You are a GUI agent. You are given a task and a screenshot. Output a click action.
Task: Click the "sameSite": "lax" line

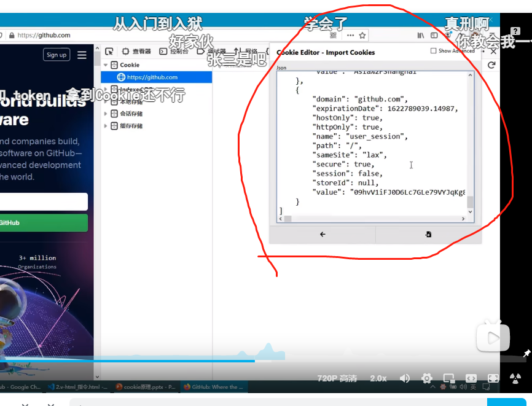coord(350,155)
